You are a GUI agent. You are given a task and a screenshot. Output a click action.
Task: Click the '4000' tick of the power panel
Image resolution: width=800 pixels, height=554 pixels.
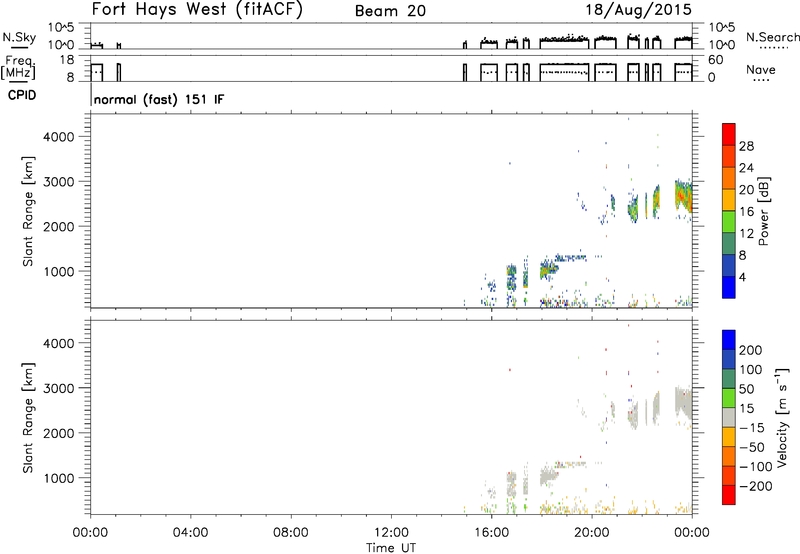(59, 137)
